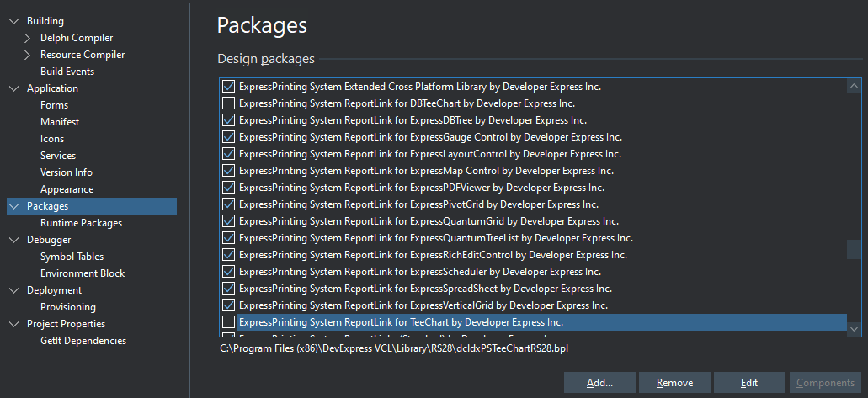Expand the Resource Compiler node
The height and width of the screenshot is (398, 868).
(28, 55)
